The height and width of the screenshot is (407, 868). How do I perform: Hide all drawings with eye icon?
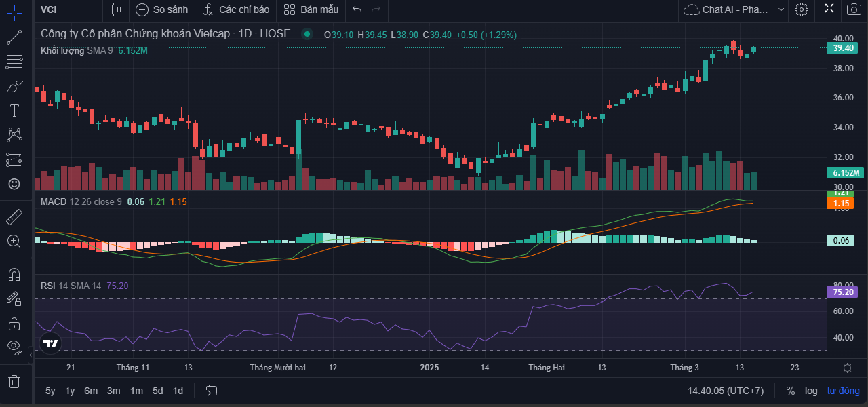14,347
